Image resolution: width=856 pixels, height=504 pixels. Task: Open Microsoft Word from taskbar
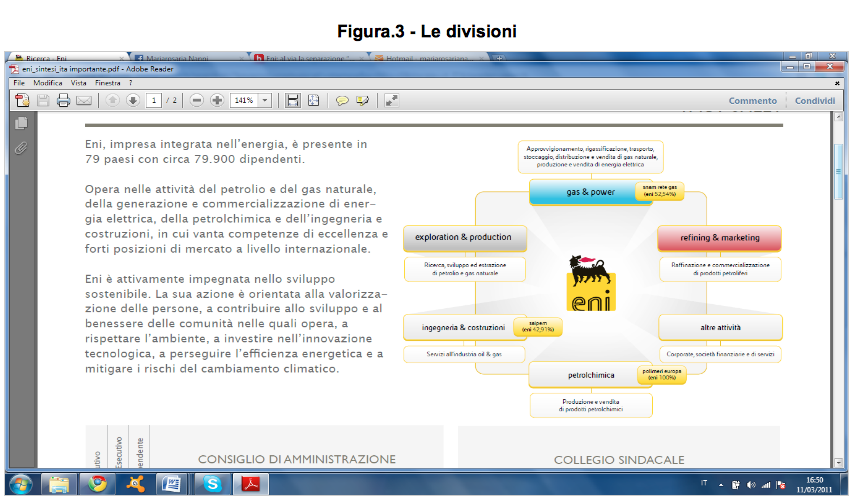(x=172, y=484)
